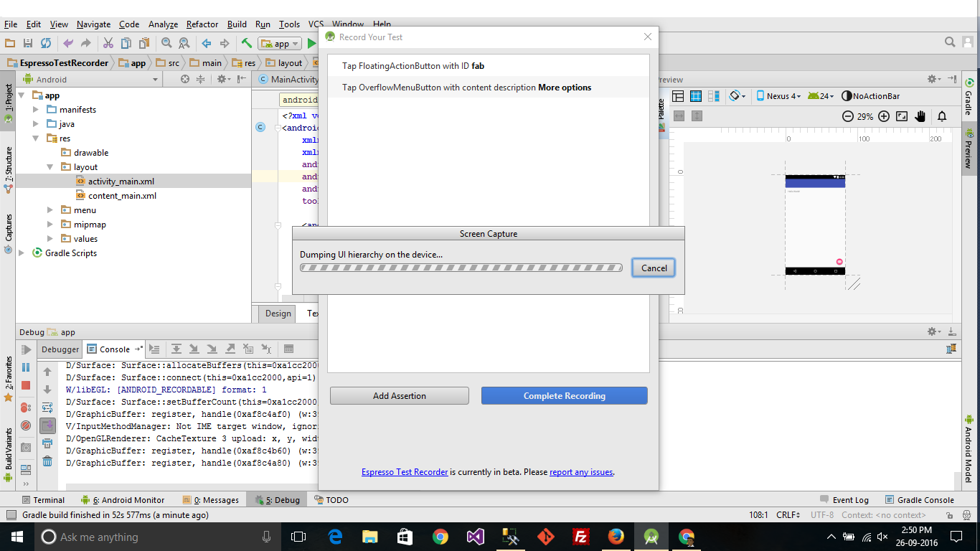Expand the manifests folder

37,110
